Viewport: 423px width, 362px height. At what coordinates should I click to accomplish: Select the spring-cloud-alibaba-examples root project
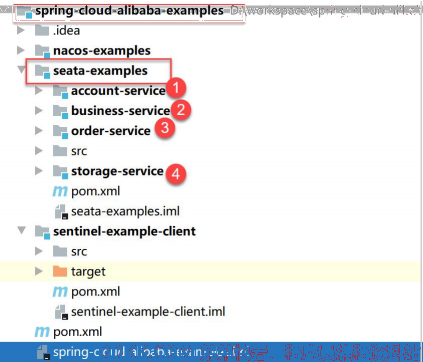(x=129, y=11)
